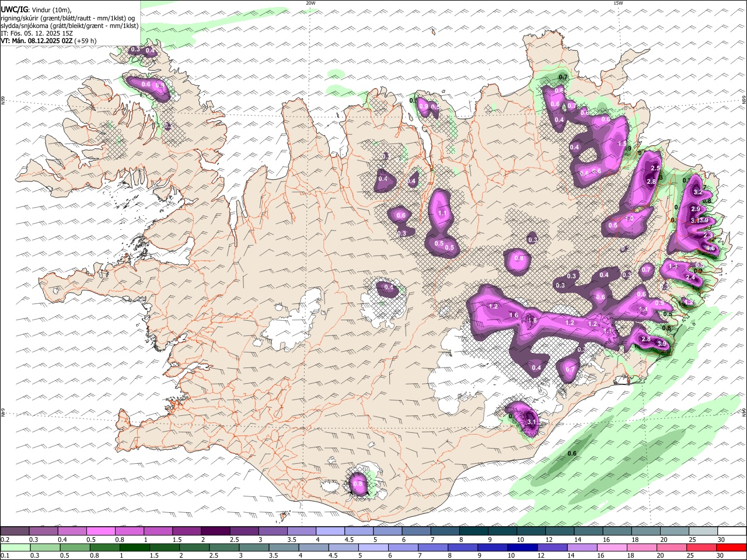The height and width of the screenshot is (560, 747).
Task: Click upper legend swatch between 14 and 16
Action: [x=588, y=531]
